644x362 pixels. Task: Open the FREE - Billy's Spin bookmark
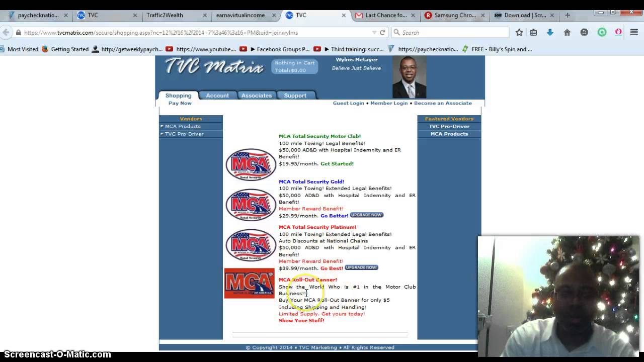[x=497, y=49]
